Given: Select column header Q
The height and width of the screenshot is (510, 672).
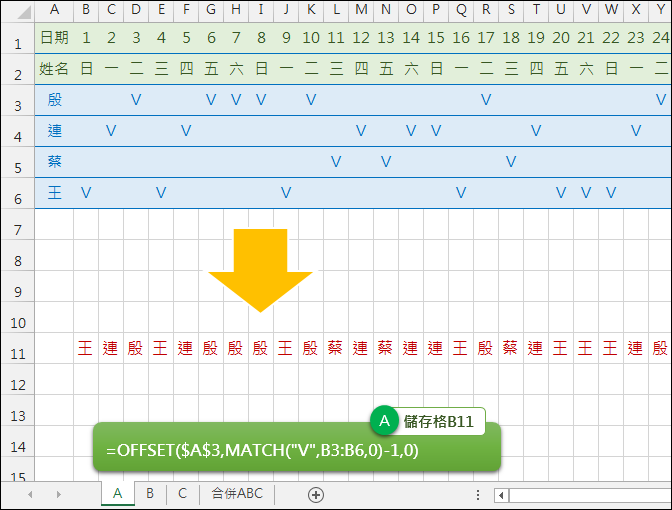Looking at the screenshot, I should click(461, 10).
